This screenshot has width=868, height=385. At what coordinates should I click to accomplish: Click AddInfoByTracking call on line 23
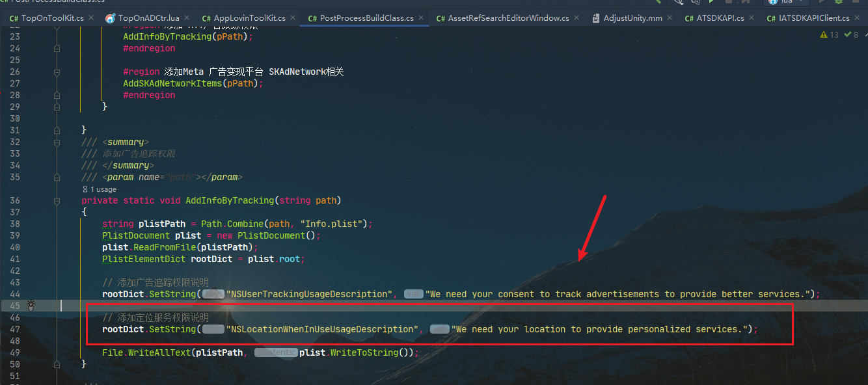coord(167,36)
